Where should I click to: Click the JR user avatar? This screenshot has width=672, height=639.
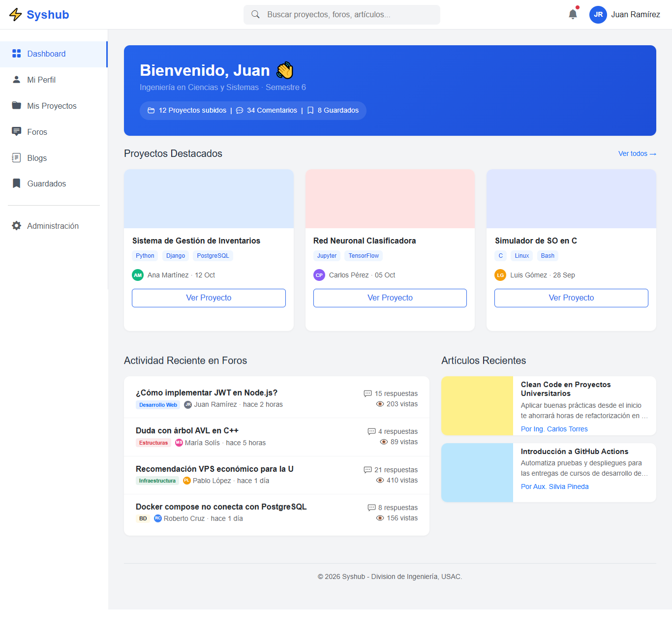[x=598, y=15]
